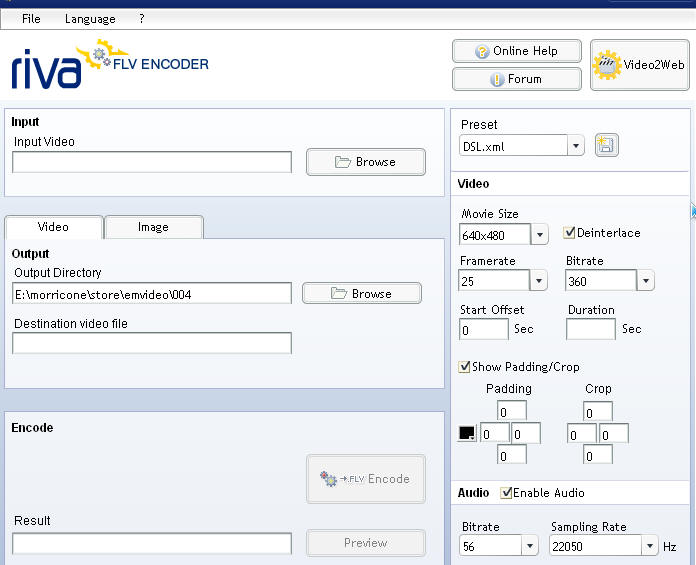Click the bottom Crop value field
Screen dimensions: 696x565
point(598,455)
